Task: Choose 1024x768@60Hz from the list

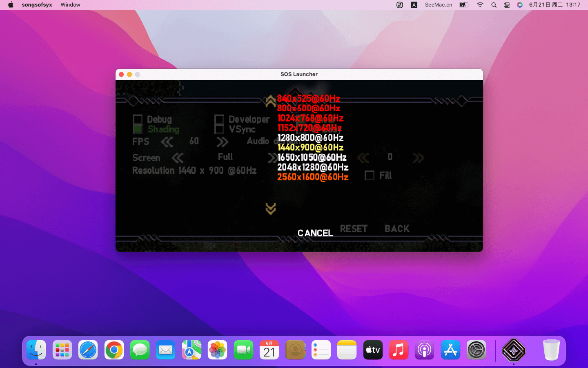Action: click(310, 118)
